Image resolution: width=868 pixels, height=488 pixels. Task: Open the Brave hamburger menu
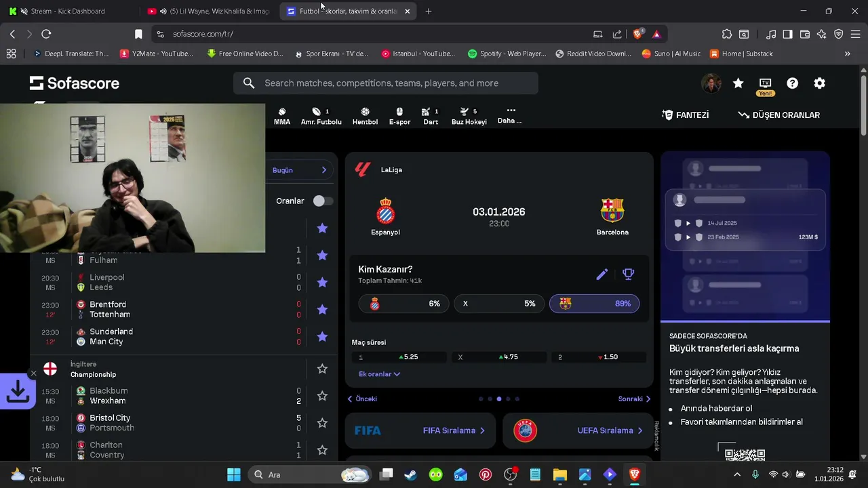click(x=855, y=34)
